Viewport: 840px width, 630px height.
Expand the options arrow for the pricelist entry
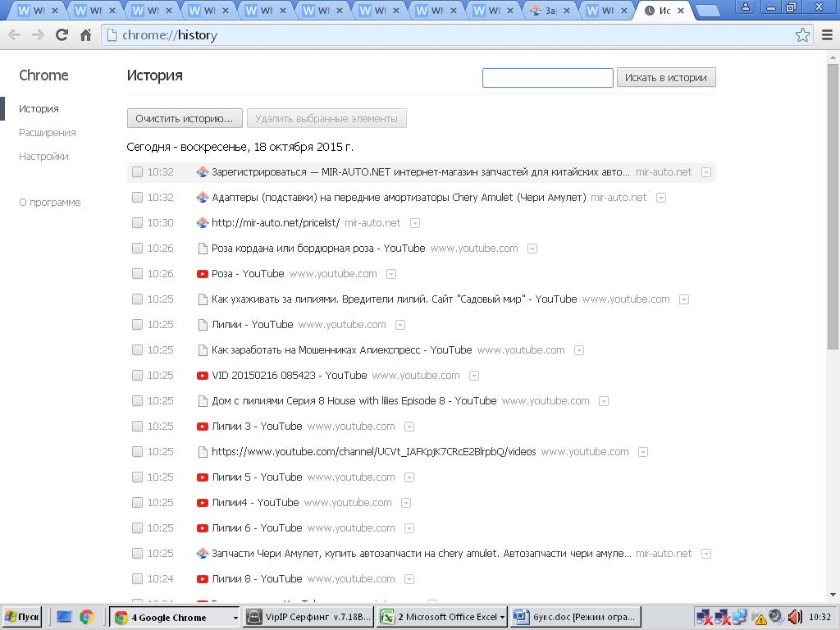coord(414,223)
